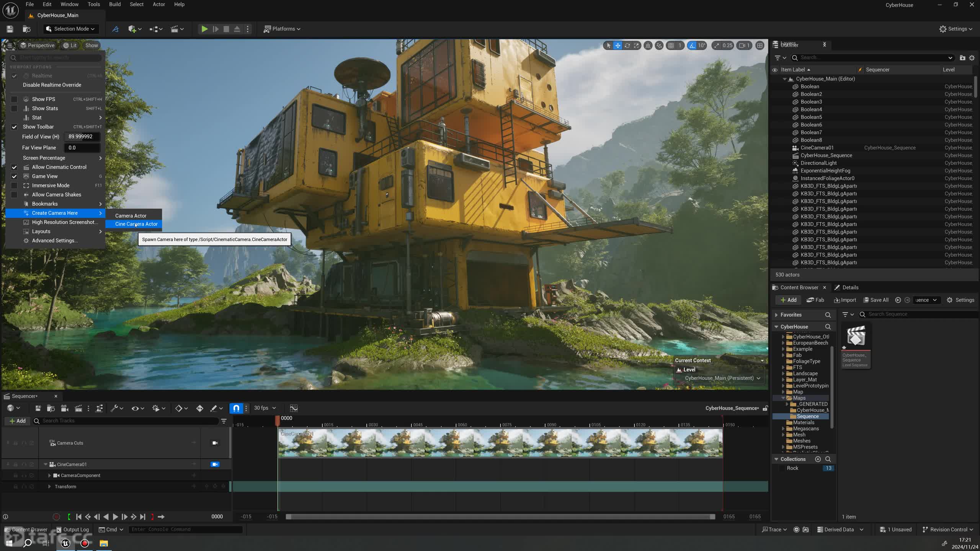
Task: Click the Add button in Content Browser
Action: point(788,300)
